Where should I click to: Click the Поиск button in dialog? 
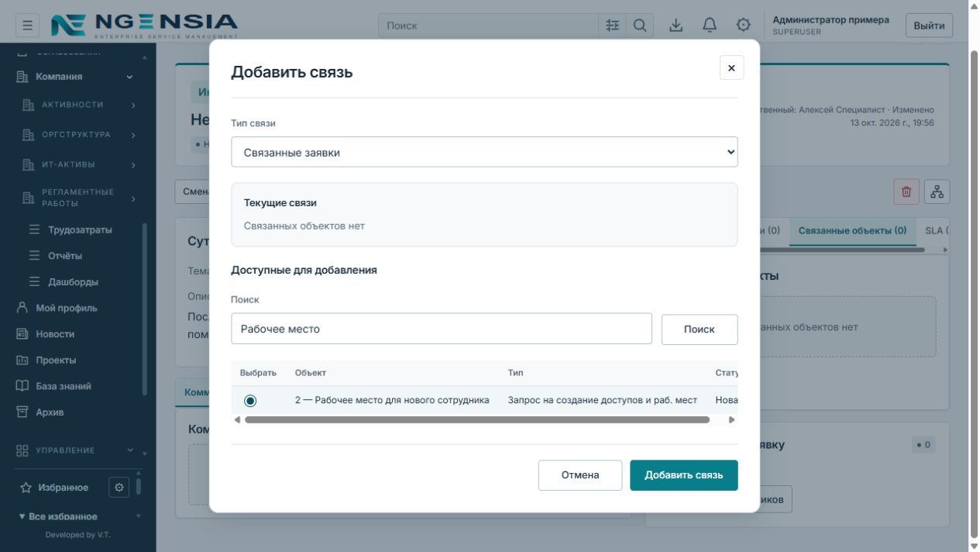point(700,329)
